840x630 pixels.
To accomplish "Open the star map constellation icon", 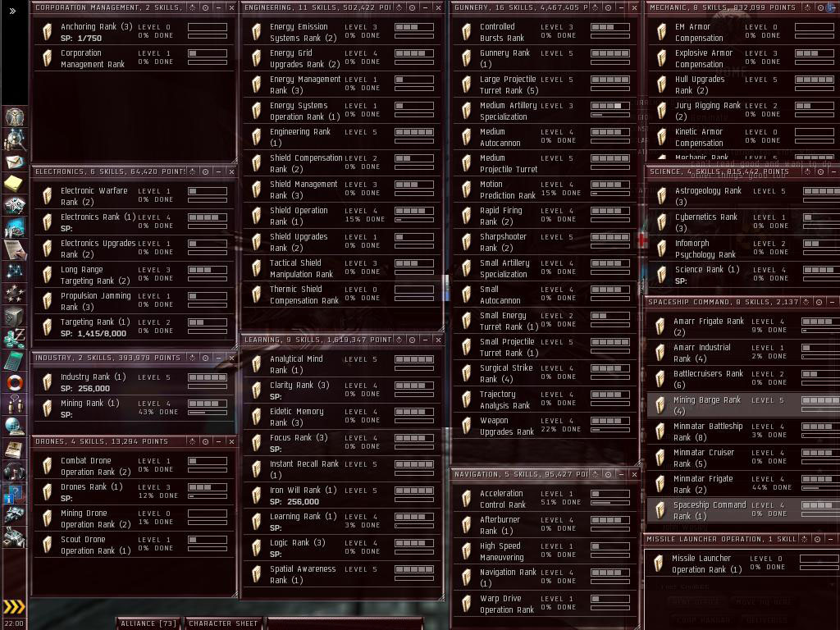I will pos(15,272).
